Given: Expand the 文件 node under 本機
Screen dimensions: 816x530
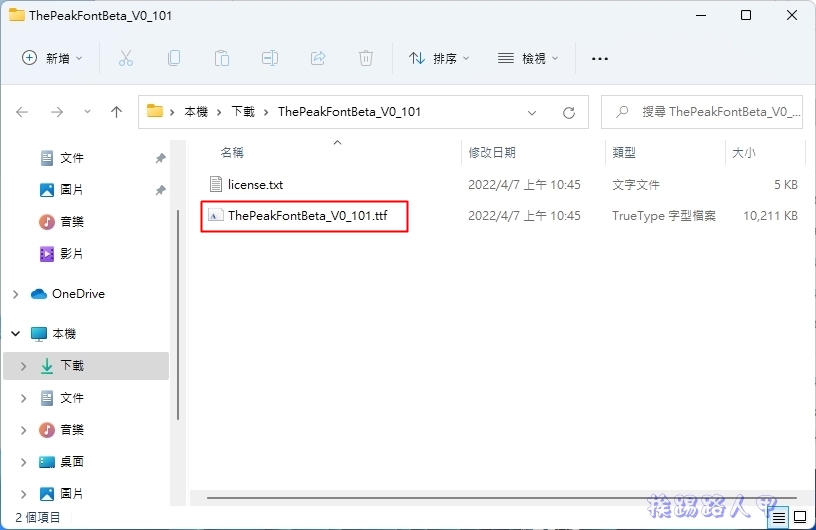Looking at the screenshot, I should point(23,398).
